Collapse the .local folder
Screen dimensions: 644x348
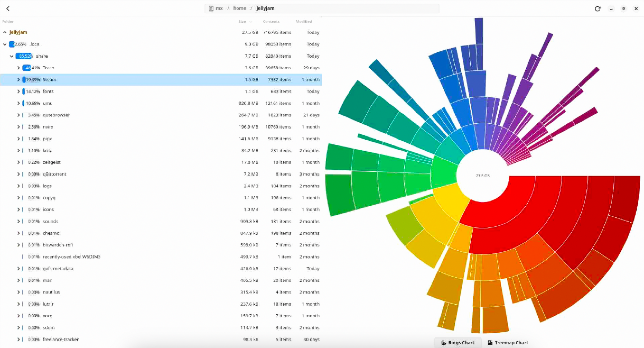click(5, 44)
